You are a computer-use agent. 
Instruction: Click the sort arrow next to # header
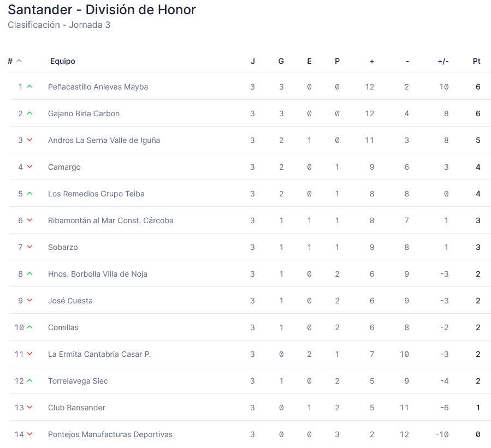(x=19, y=61)
